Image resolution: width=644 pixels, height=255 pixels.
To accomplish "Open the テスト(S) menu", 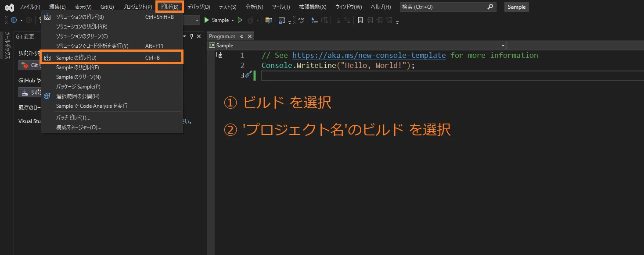I will pos(227,7).
